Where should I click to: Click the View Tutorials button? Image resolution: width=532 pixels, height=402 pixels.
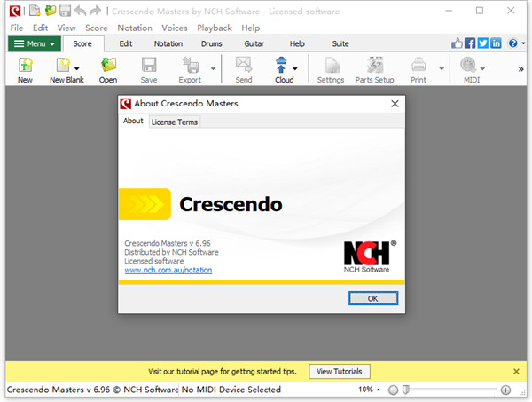[340, 371]
